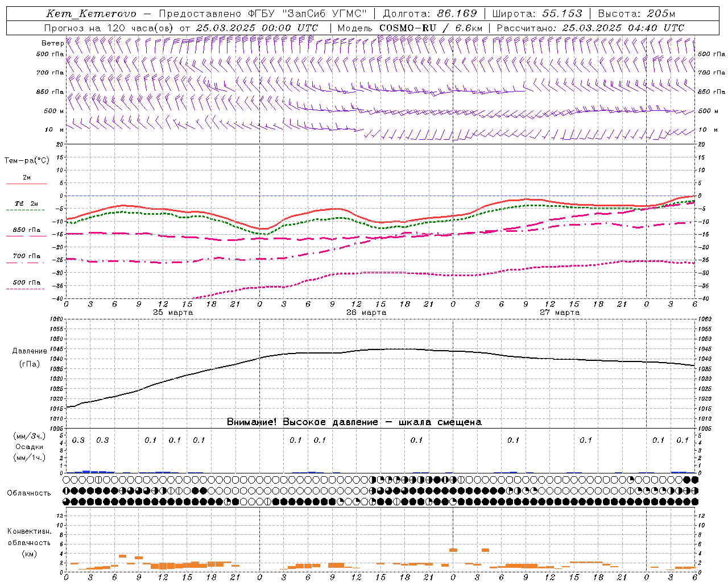
Task: Click the "Облачность" cloud cover label
Action: (29, 493)
